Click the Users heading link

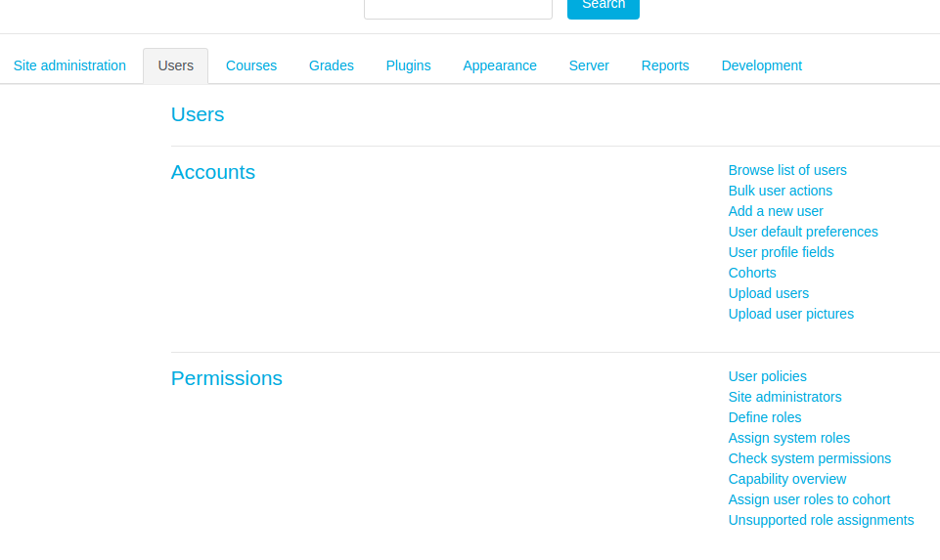[x=198, y=114]
